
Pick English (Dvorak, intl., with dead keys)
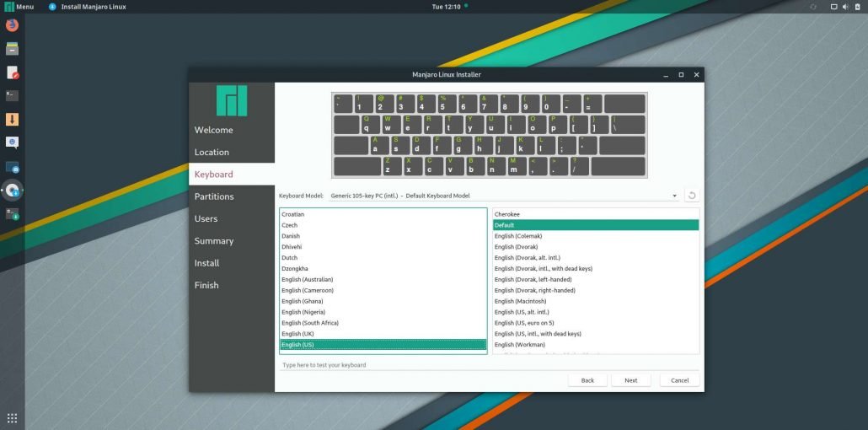596,269
